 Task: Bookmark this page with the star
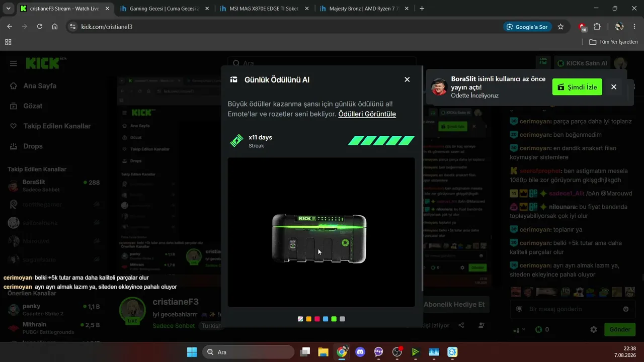pyautogui.click(x=560, y=27)
